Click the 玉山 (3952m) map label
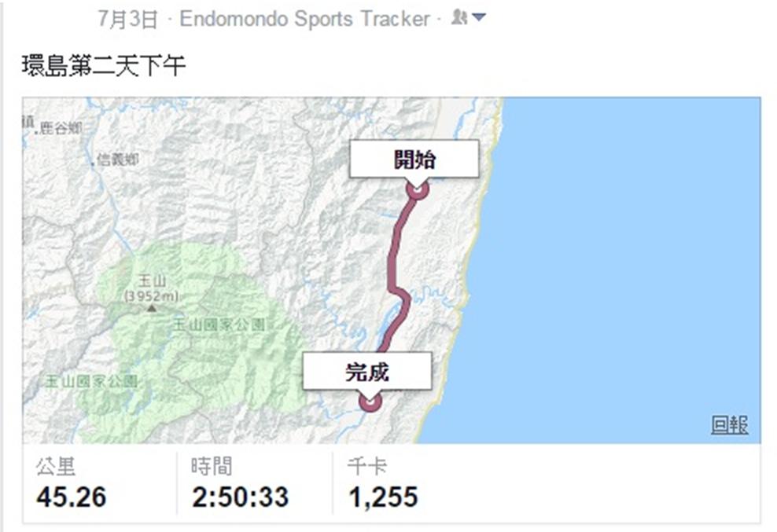Screen dimensions: 777x532 coord(152,288)
